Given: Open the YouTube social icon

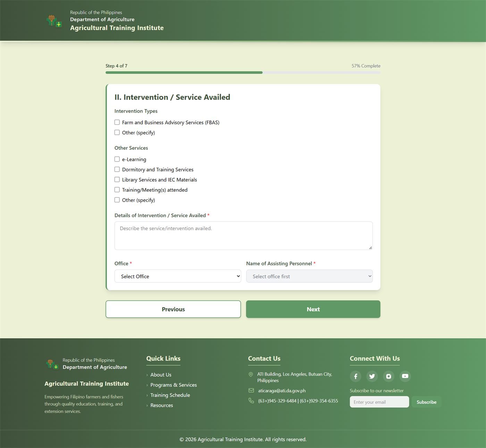Looking at the screenshot, I should coord(405,376).
